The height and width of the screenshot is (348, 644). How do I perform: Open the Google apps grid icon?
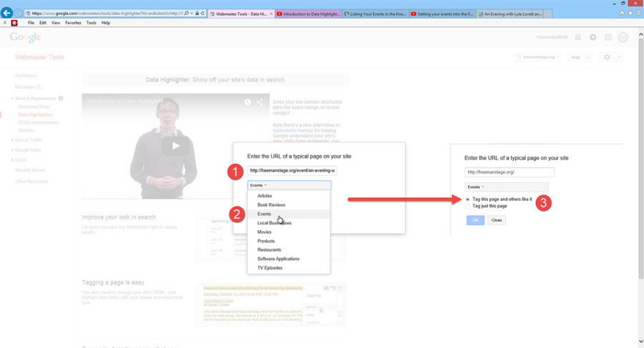pos(578,37)
